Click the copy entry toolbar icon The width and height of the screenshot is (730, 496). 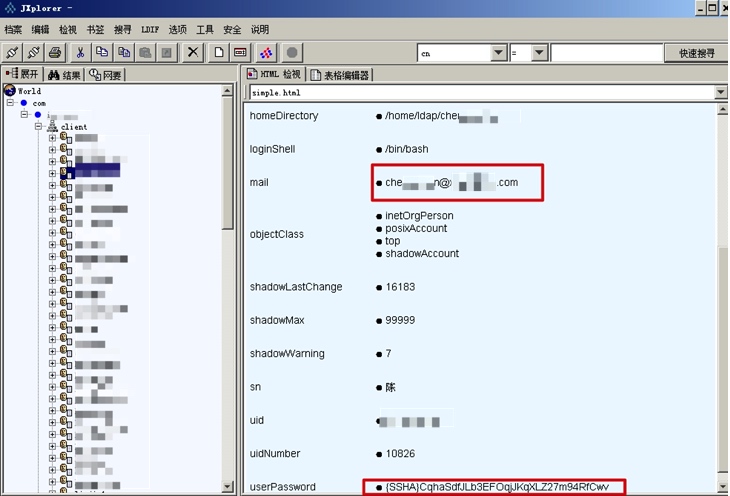pyautogui.click(x=102, y=52)
